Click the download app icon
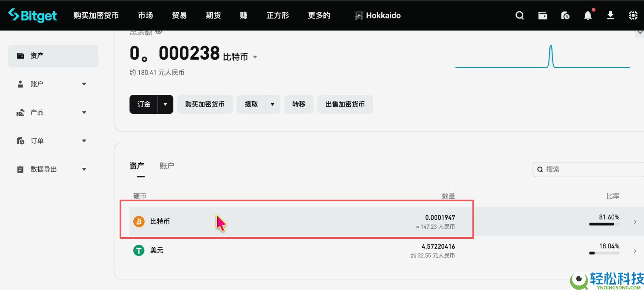This screenshot has width=644, height=290. [x=610, y=15]
